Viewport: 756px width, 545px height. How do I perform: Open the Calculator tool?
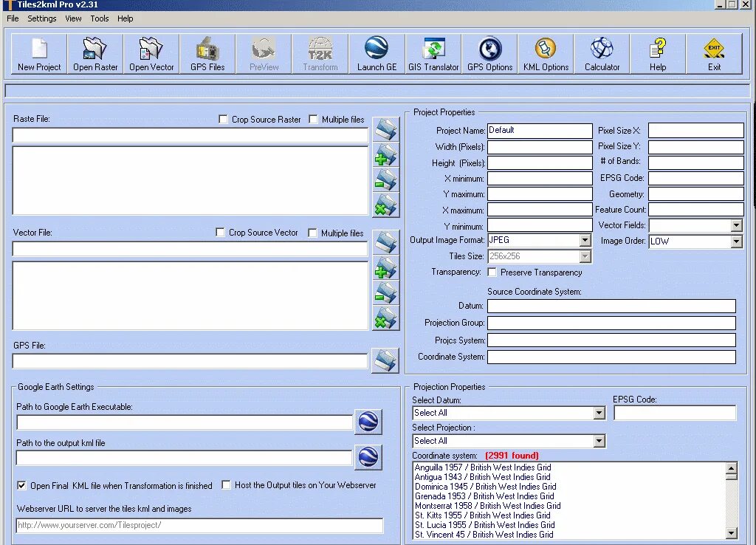pyautogui.click(x=602, y=53)
